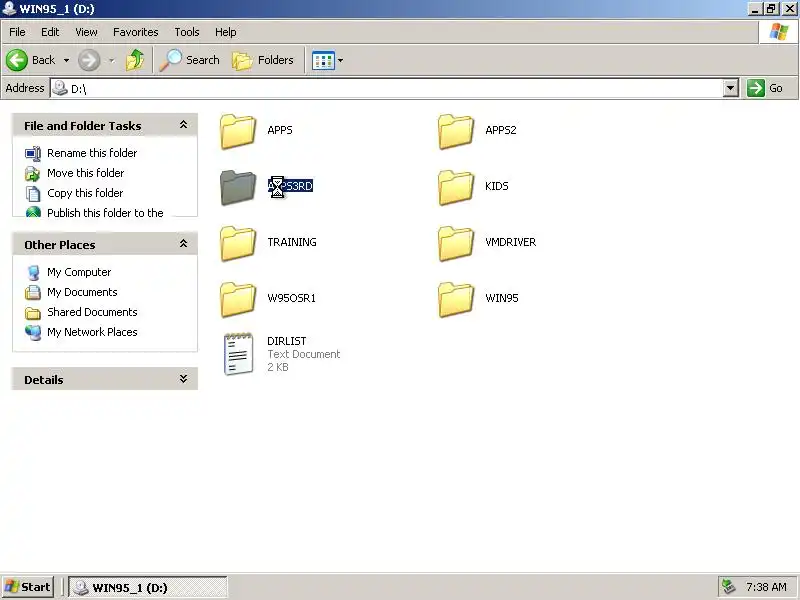
Task: Click the Views icon button
Action: click(323, 60)
